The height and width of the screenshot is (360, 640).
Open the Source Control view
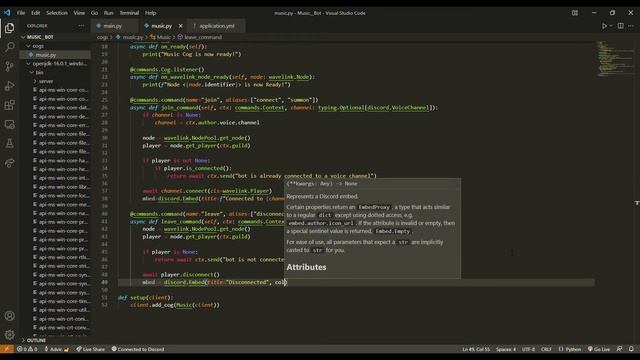pyautogui.click(x=9, y=66)
